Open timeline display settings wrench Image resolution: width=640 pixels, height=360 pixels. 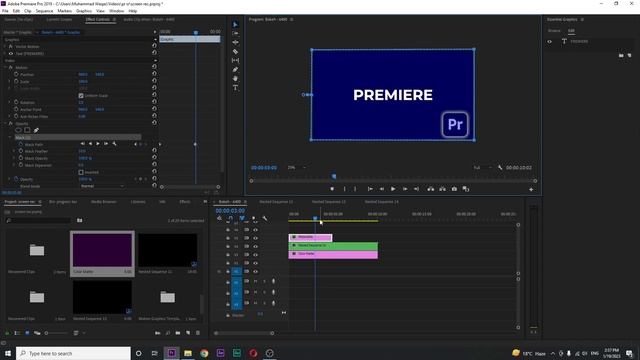pyautogui.click(x=264, y=218)
